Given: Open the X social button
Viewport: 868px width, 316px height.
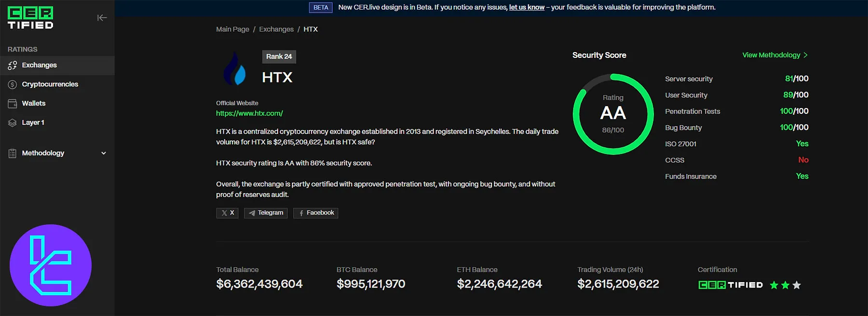Looking at the screenshot, I should click(227, 213).
